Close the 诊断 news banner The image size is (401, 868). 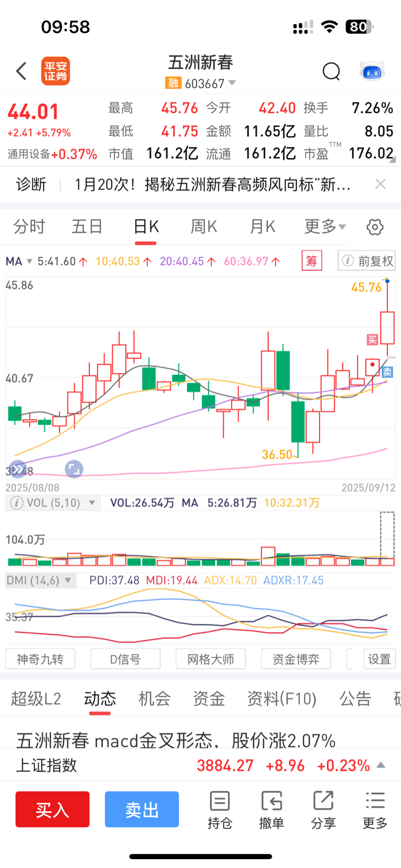pyautogui.click(x=381, y=184)
